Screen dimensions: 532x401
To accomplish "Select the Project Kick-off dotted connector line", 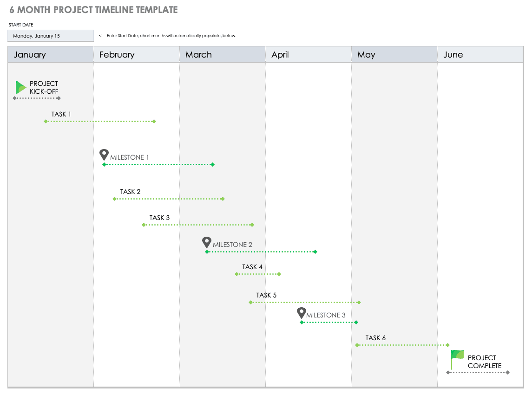I will pyautogui.click(x=37, y=99).
